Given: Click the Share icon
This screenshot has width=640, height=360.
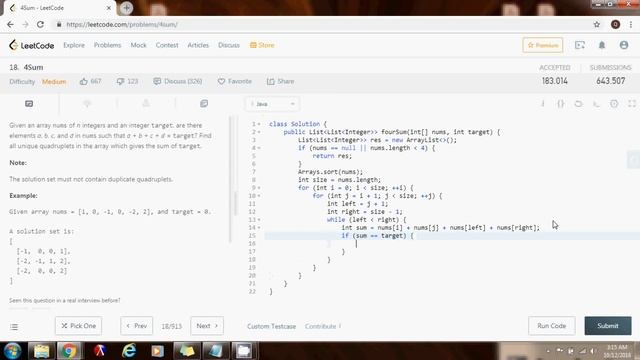Looking at the screenshot, I should pos(270,82).
